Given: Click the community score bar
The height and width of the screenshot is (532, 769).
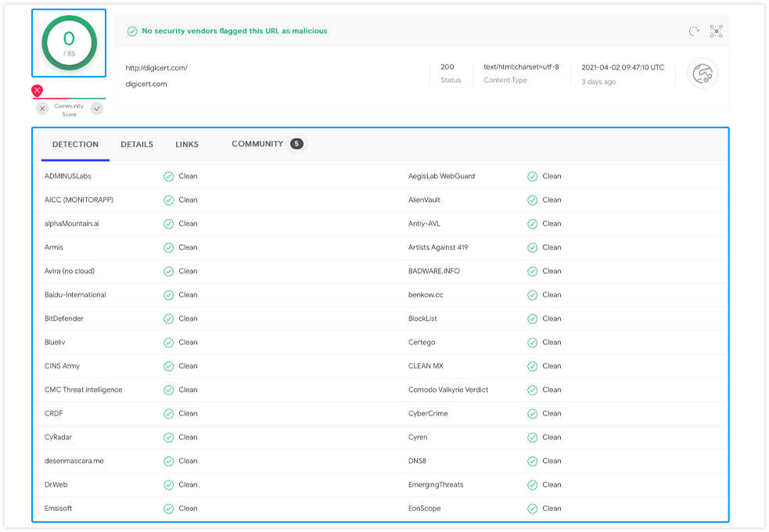Looking at the screenshot, I should coord(69,99).
